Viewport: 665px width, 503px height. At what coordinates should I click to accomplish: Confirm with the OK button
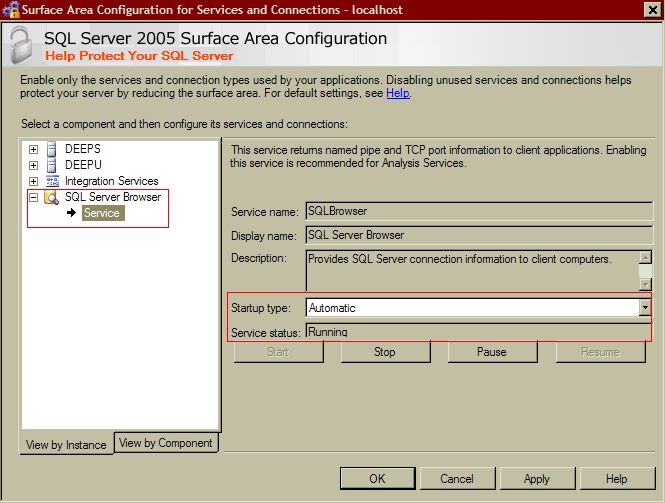coord(377,478)
